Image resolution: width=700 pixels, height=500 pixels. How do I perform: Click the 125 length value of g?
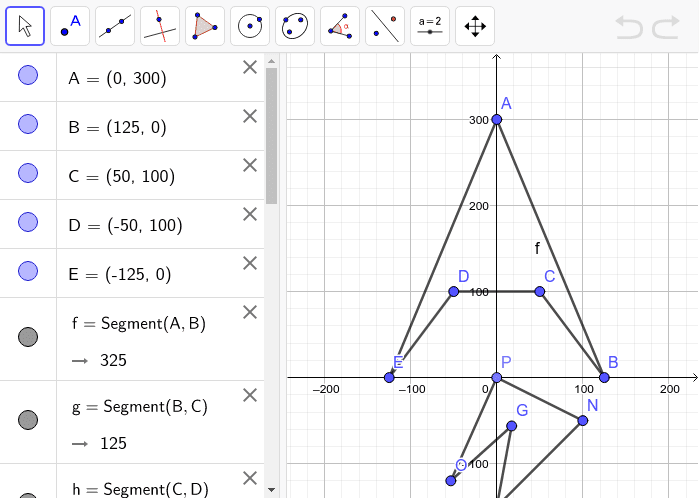113,443
